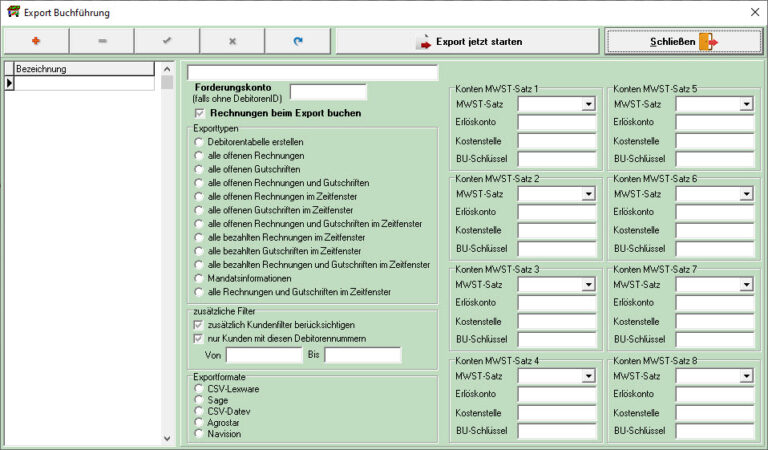Open MWST-Satz dropdown in Konten MWST-Satz 1
768x450 pixels.
(x=588, y=104)
